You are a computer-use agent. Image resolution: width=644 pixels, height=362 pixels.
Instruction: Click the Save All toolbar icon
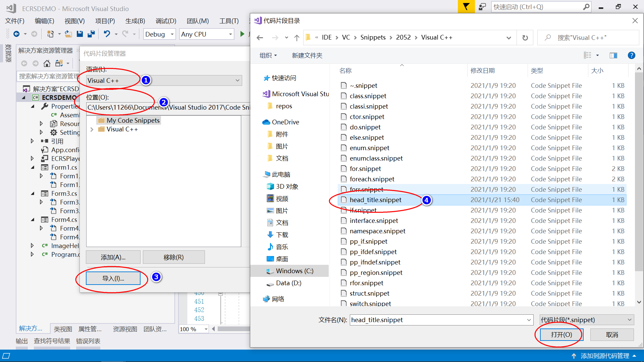[91, 34]
